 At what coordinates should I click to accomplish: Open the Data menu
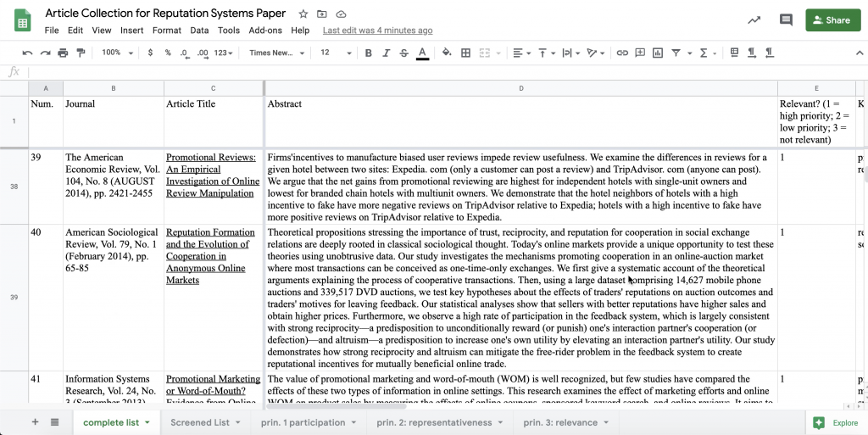point(199,31)
